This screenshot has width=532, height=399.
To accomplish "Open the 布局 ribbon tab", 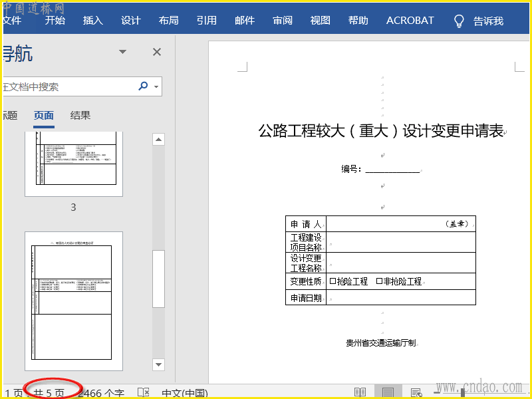I will (x=169, y=21).
